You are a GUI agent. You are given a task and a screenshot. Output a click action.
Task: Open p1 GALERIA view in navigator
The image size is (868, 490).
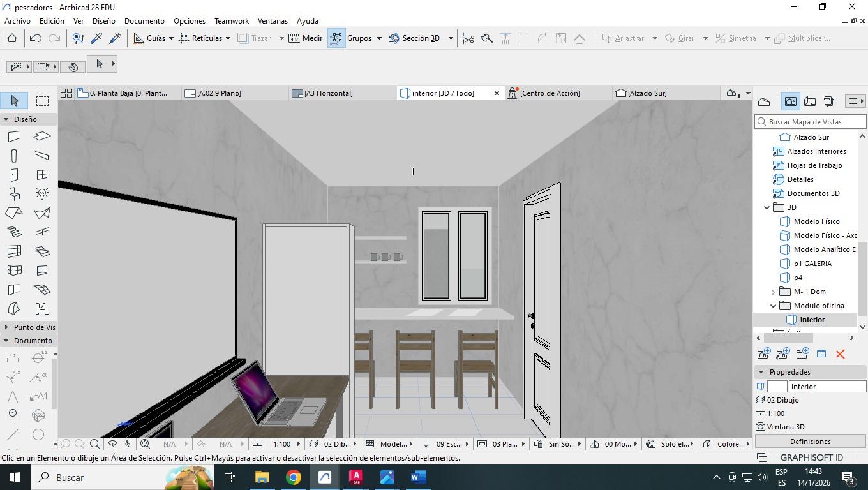(812, 264)
